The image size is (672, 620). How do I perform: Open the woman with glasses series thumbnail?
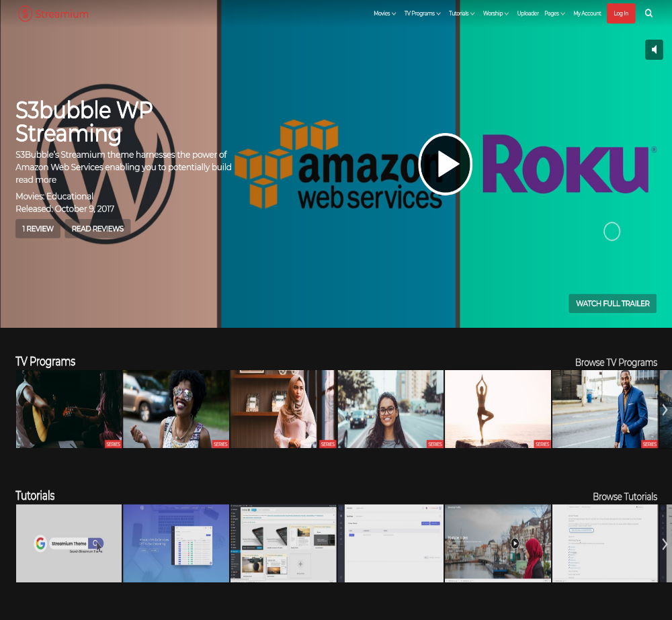[x=390, y=409]
